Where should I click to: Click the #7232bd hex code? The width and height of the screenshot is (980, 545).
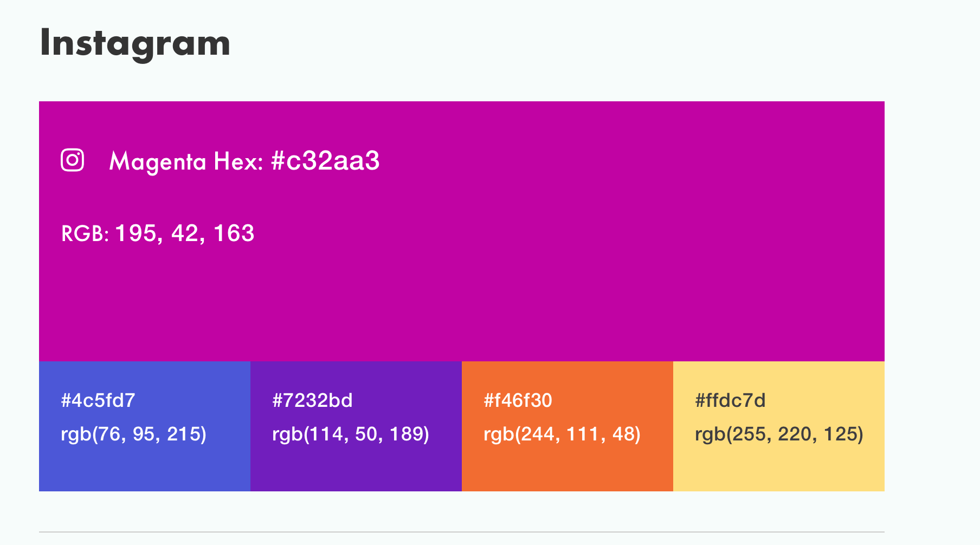[312, 400]
